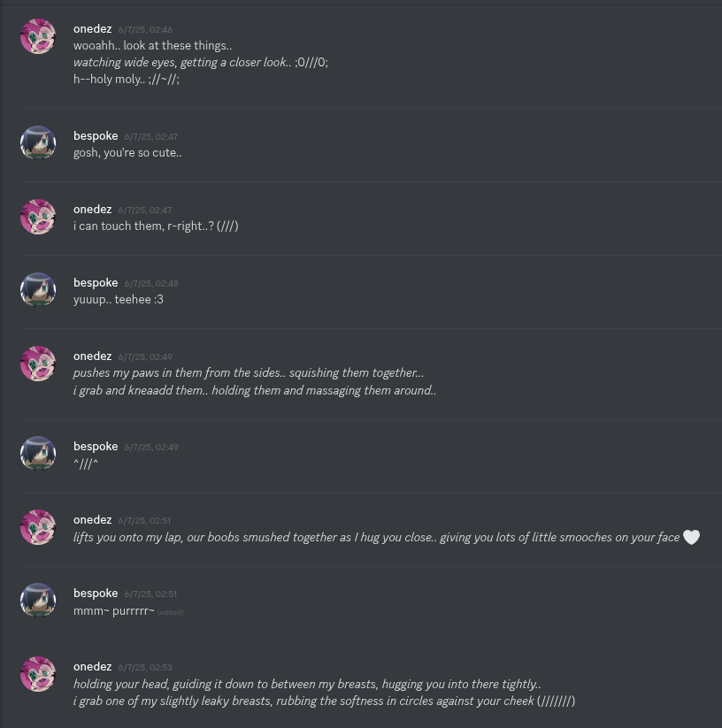The image size is (722, 728).
Task: Click the message "yuuup.. teehee :3"
Action: [x=119, y=300]
